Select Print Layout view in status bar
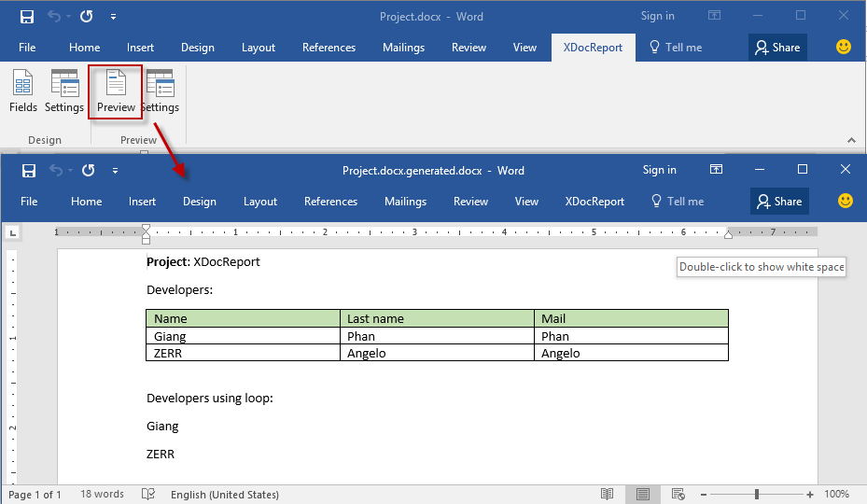867x504 pixels. [x=643, y=494]
